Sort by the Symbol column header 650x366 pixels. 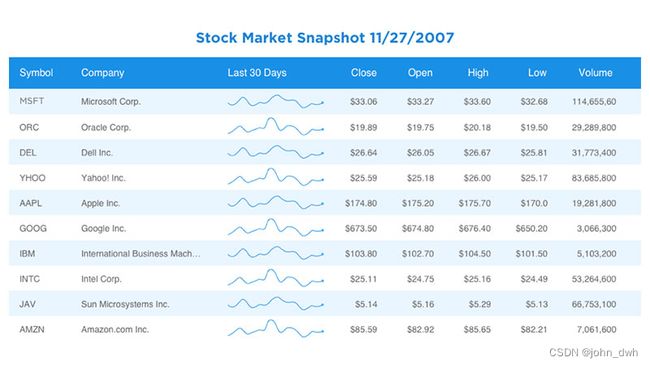(x=36, y=73)
